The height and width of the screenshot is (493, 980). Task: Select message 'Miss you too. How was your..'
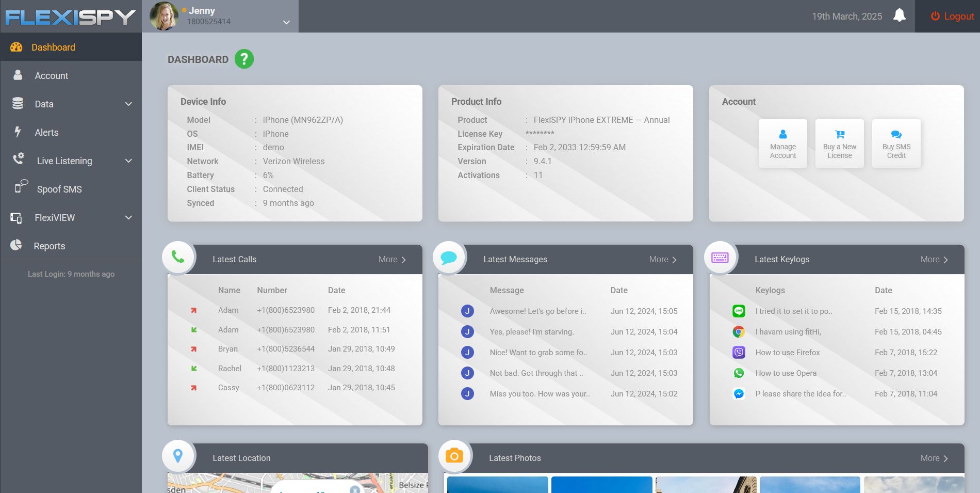point(540,394)
